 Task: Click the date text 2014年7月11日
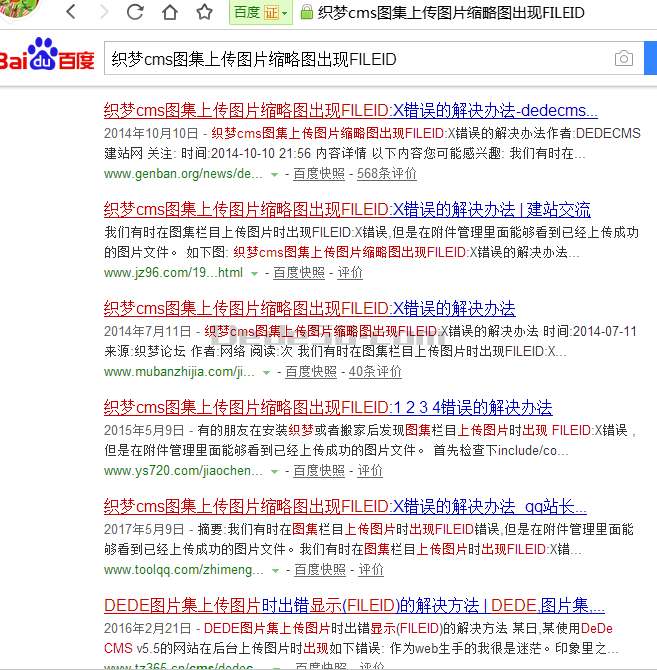click(147, 331)
